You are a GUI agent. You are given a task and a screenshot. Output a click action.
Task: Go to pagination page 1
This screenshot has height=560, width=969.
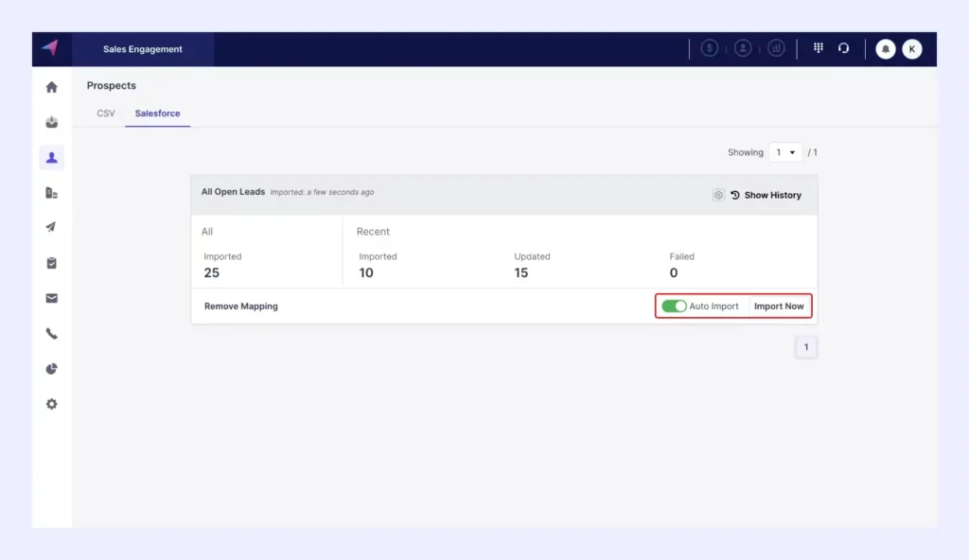click(x=806, y=347)
